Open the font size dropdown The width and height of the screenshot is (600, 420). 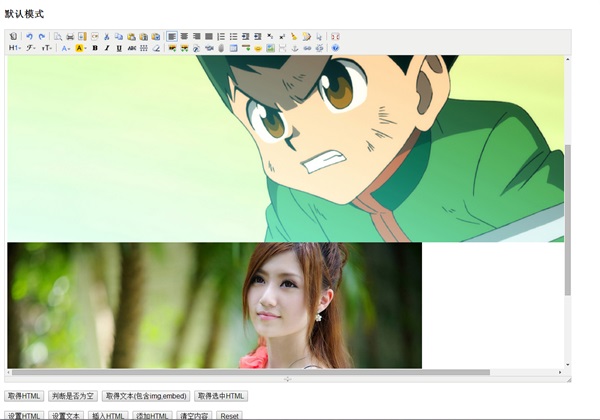[x=47, y=48]
